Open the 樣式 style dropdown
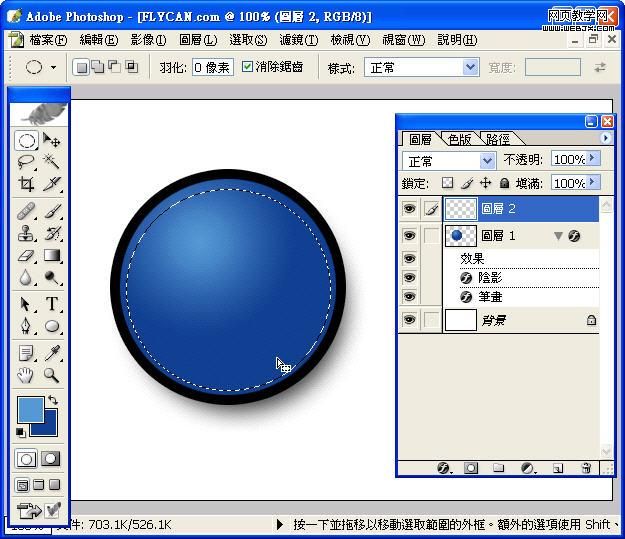625x539 pixels. tap(470, 67)
